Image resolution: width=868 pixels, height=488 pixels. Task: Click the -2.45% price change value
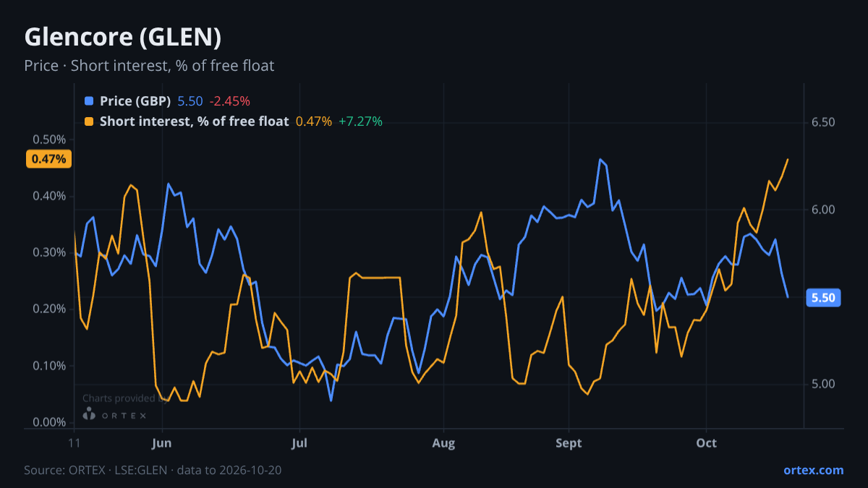click(x=229, y=101)
